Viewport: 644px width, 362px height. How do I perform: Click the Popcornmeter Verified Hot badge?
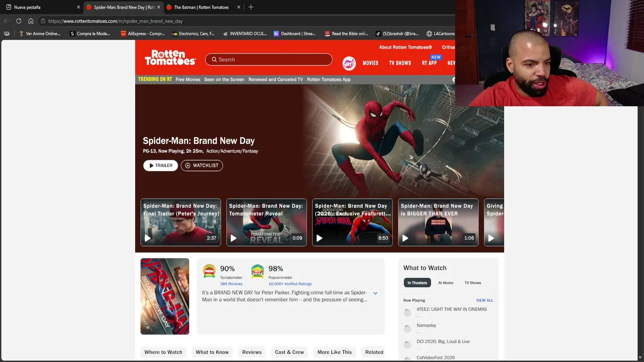point(258,271)
